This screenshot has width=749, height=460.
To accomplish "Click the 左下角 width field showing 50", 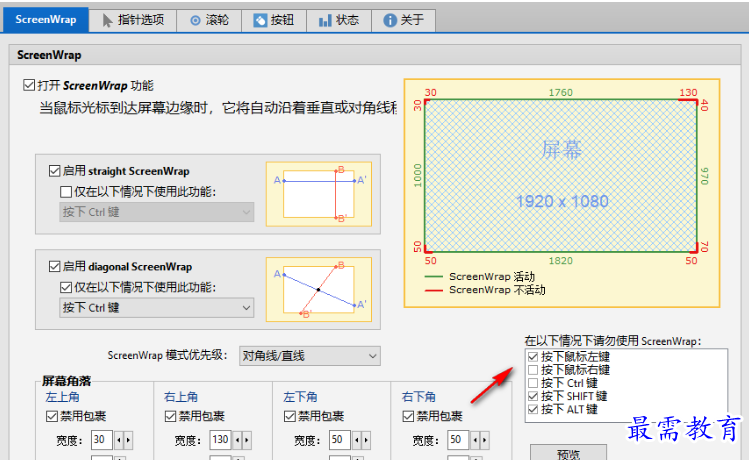I will click(340, 440).
